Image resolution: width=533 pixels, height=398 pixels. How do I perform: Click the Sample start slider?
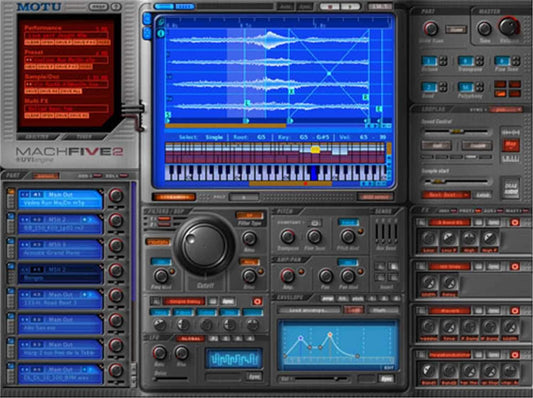click(x=455, y=181)
